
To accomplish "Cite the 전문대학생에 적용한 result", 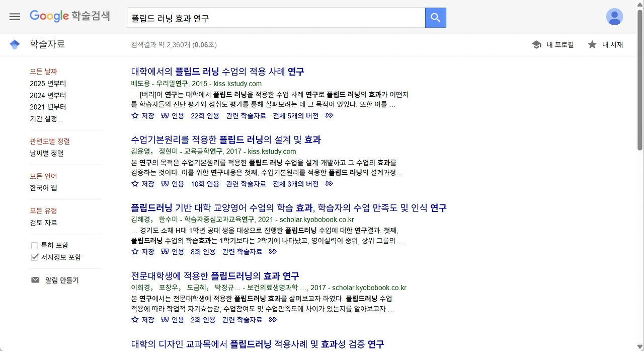I will pyautogui.click(x=173, y=320).
